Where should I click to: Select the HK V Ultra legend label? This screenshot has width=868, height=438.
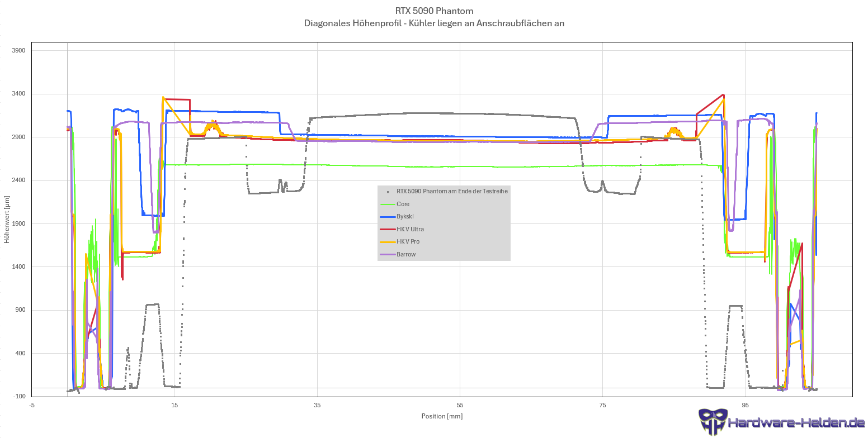click(410, 229)
